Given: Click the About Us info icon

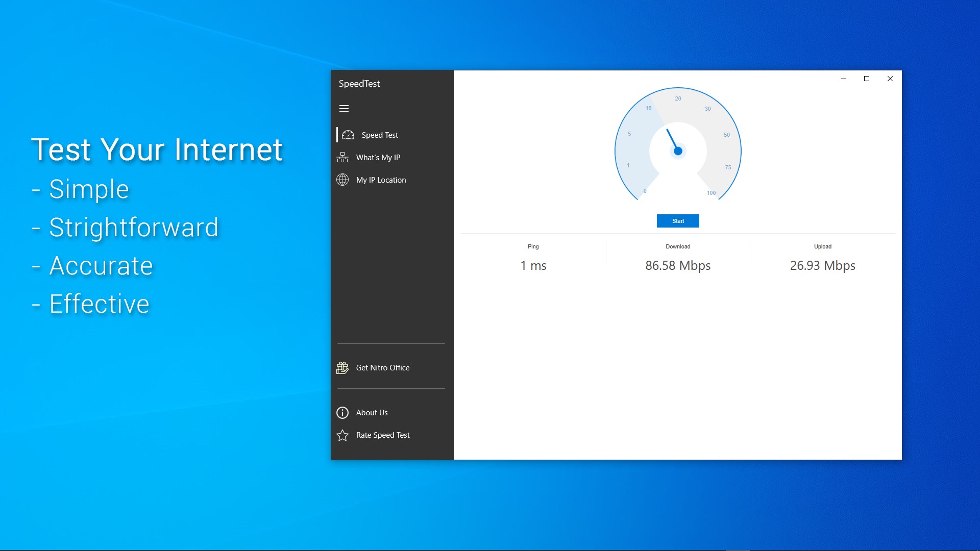Looking at the screenshot, I should coord(342,413).
